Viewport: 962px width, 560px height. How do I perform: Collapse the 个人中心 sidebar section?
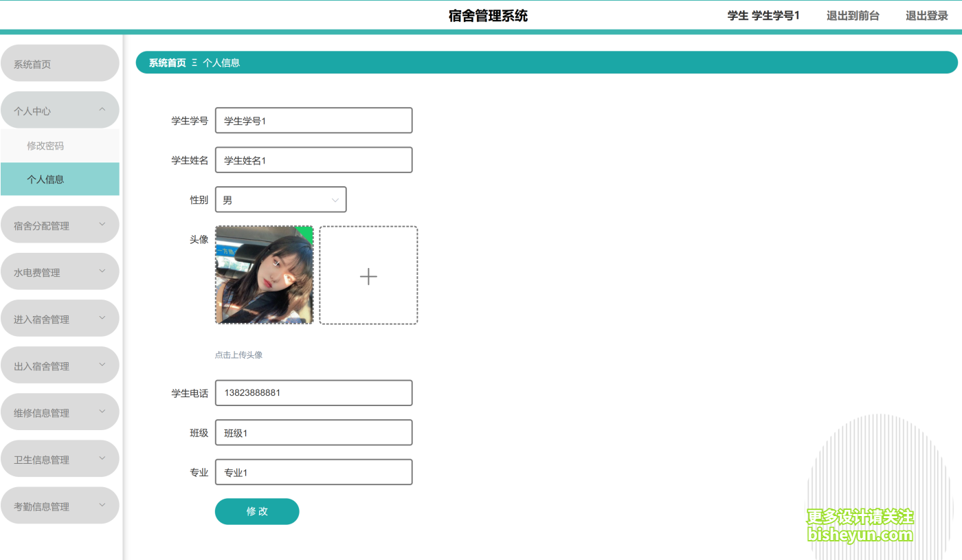click(x=60, y=109)
